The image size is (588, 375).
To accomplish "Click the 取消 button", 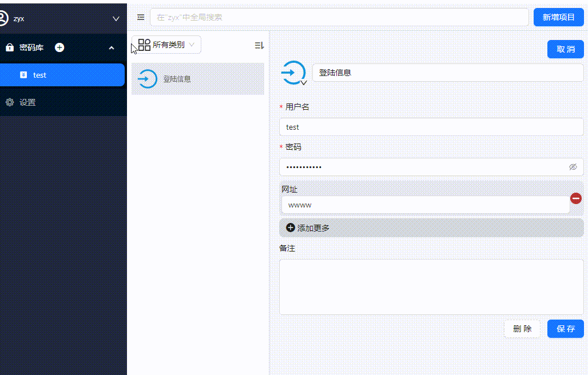I will click(x=565, y=49).
